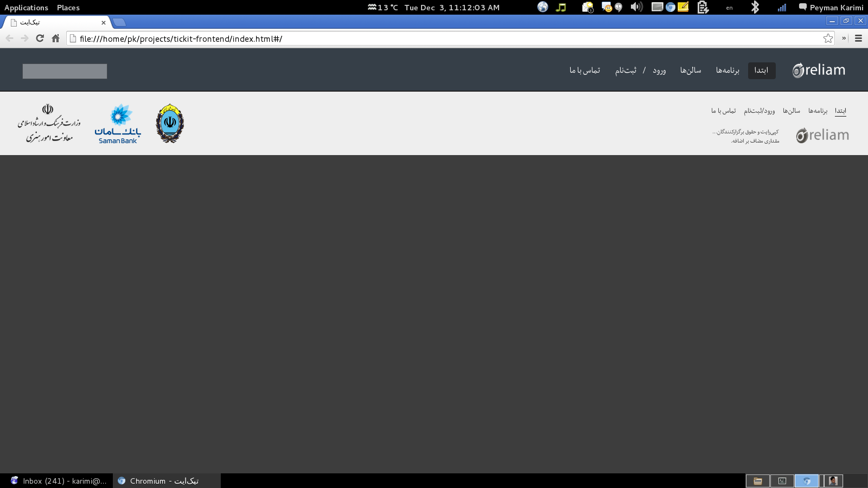Click the highlighted Chromium icon in bottom tray

click(807, 481)
